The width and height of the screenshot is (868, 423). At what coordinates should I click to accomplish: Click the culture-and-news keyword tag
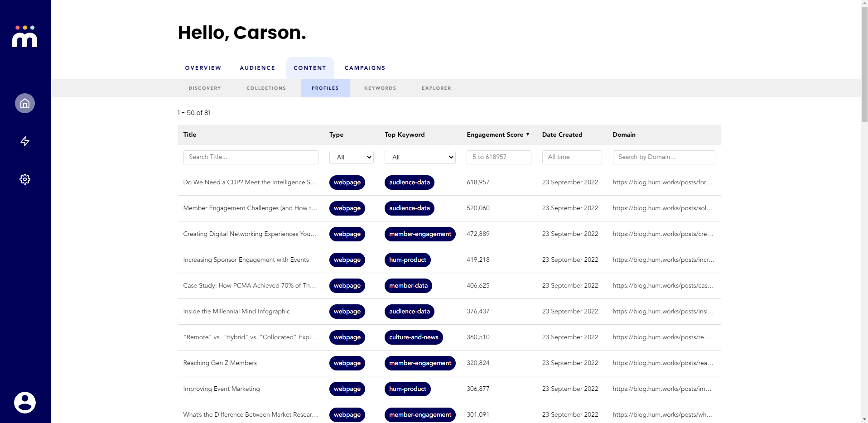[414, 337]
